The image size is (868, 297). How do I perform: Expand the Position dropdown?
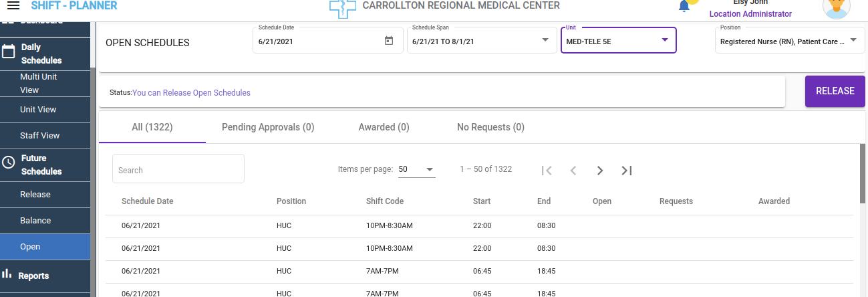[x=853, y=40]
